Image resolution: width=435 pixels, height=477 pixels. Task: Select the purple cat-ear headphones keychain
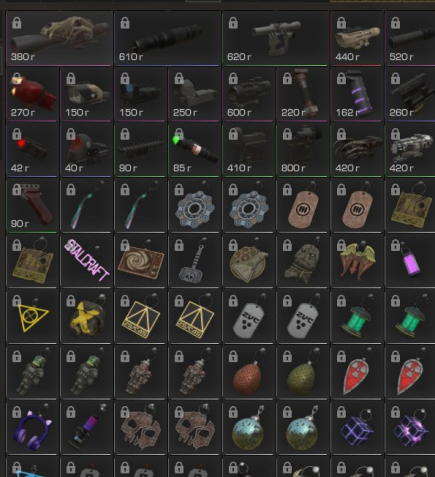click(x=33, y=428)
